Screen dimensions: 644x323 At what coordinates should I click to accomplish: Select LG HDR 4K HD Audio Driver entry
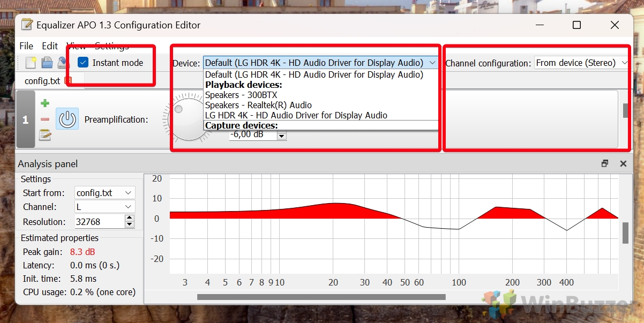pyautogui.click(x=320, y=115)
